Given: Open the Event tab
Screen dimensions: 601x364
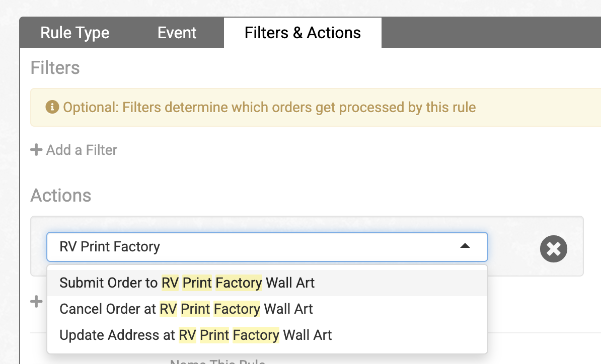Looking at the screenshot, I should click(x=177, y=33).
